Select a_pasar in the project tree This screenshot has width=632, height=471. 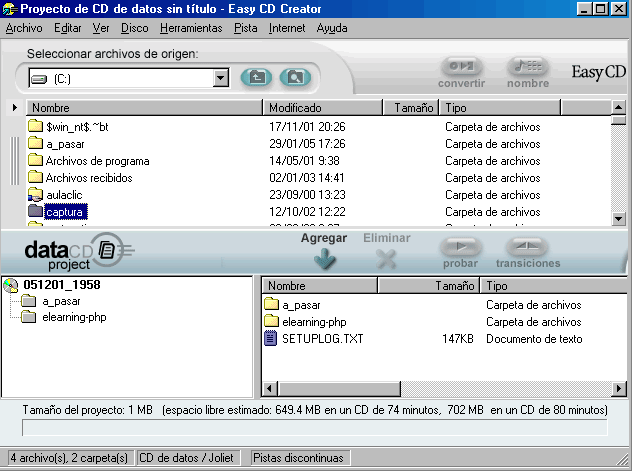61,301
